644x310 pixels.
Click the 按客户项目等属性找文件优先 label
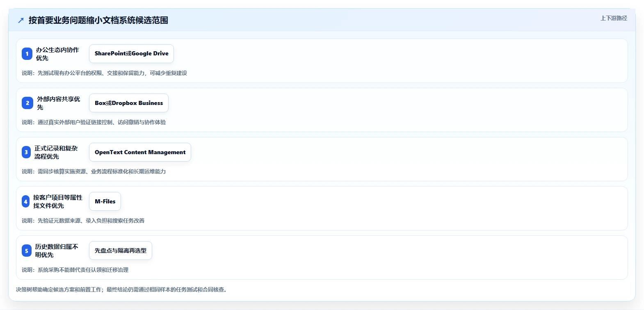click(x=58, y=201)
